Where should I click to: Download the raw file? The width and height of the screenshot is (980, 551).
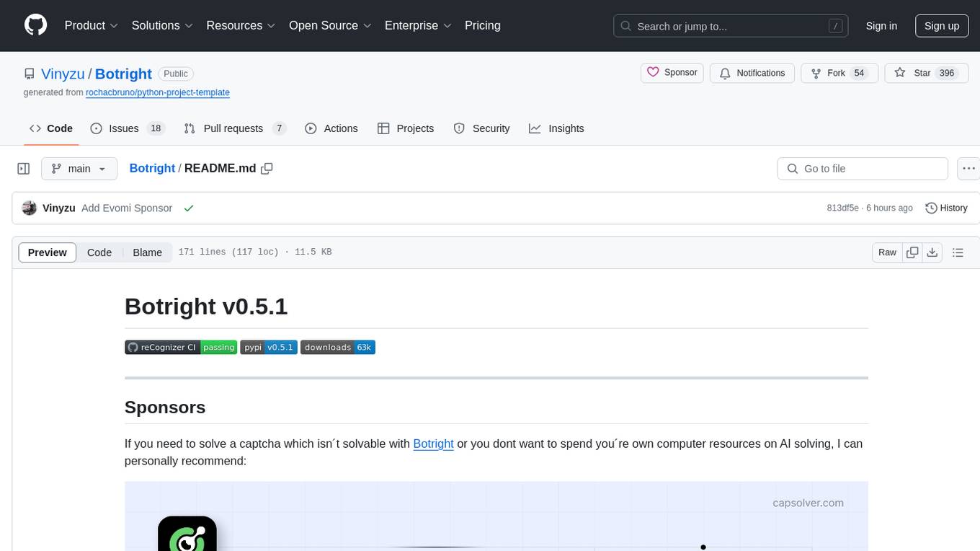[x=932, y=252]
